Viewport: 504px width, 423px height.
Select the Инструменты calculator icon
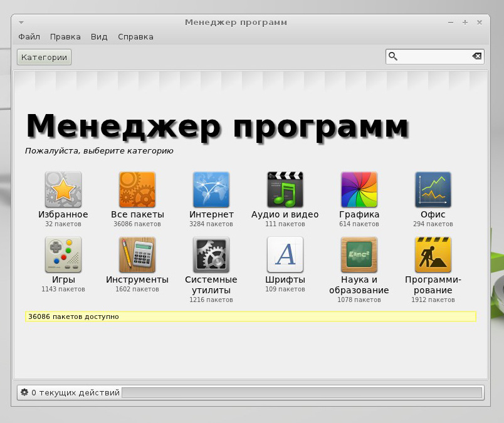click(137, 254)
